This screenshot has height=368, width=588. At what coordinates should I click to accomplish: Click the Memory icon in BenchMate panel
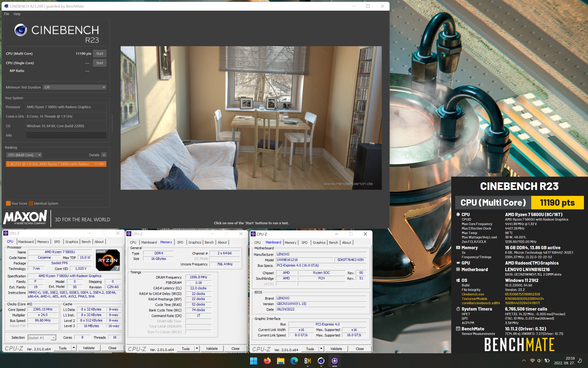coord(458,248)
